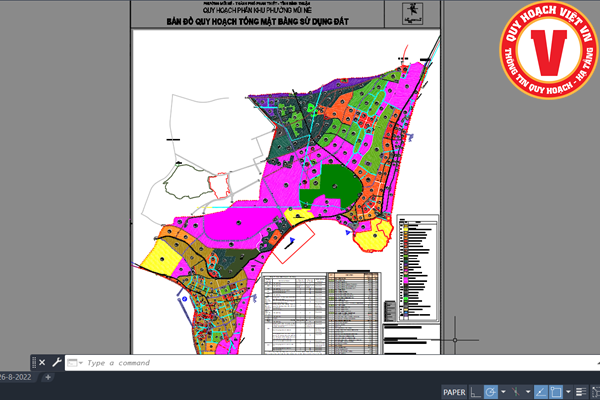Expand Isometric Drafting options arrow
The width and height of the screenshot is (600, 400).
point(526,391)
